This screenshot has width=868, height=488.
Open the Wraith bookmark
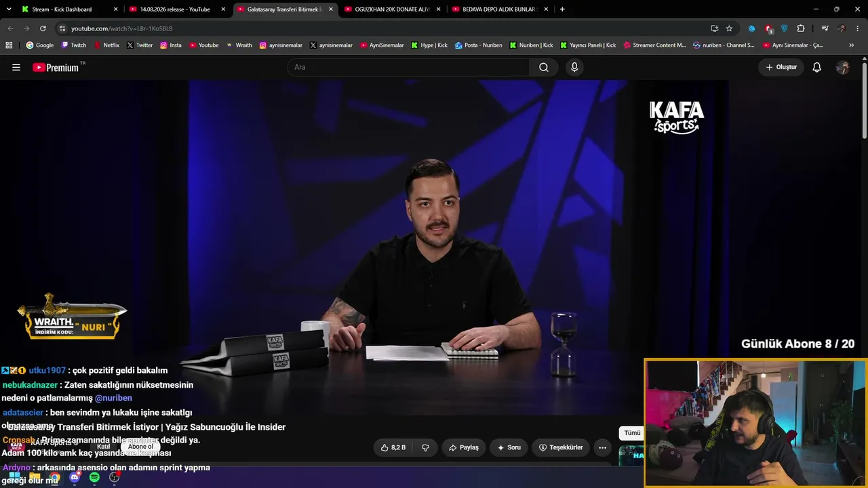pos(239,45)
